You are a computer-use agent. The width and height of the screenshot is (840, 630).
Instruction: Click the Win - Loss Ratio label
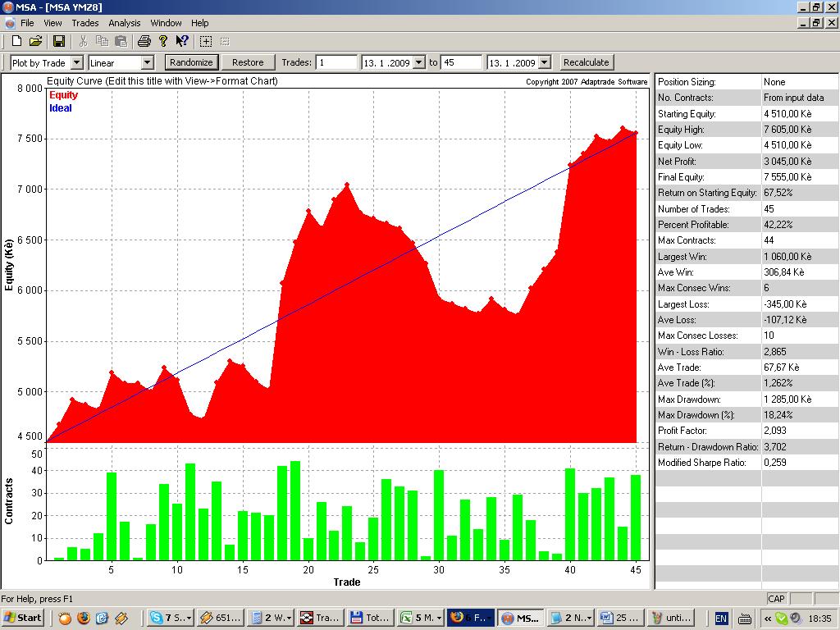point(691,351)
